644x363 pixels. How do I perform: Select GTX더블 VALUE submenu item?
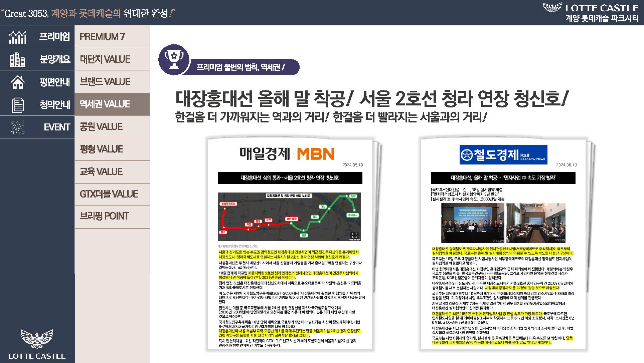point(112,194)
